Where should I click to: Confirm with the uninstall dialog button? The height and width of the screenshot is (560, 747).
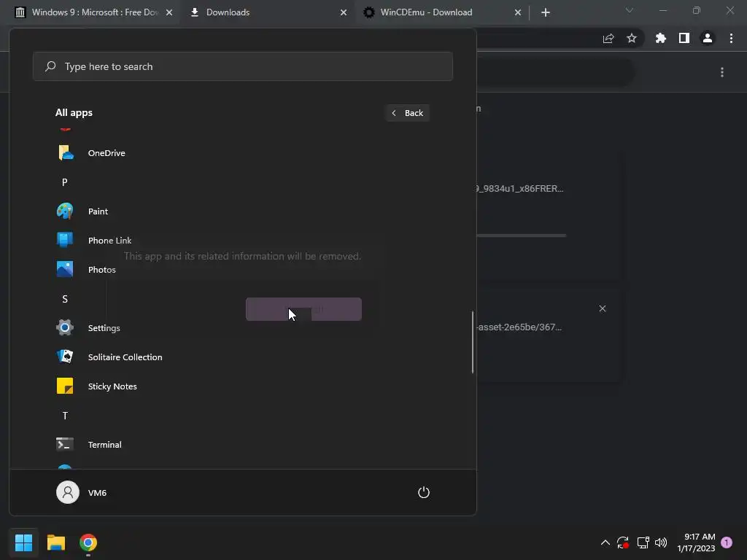pos(303,309)
